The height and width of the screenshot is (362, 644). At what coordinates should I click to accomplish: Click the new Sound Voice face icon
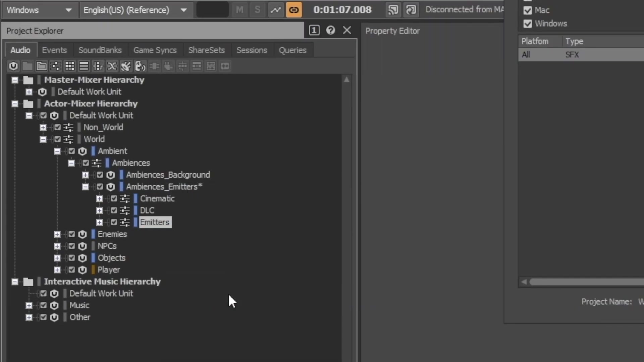point(140,66)
